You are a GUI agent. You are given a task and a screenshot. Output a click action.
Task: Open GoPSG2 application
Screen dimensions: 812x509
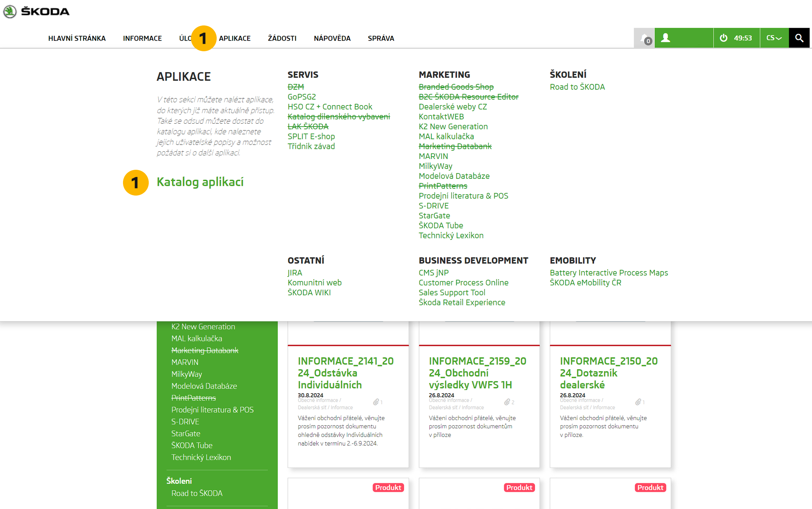[302, 97]
